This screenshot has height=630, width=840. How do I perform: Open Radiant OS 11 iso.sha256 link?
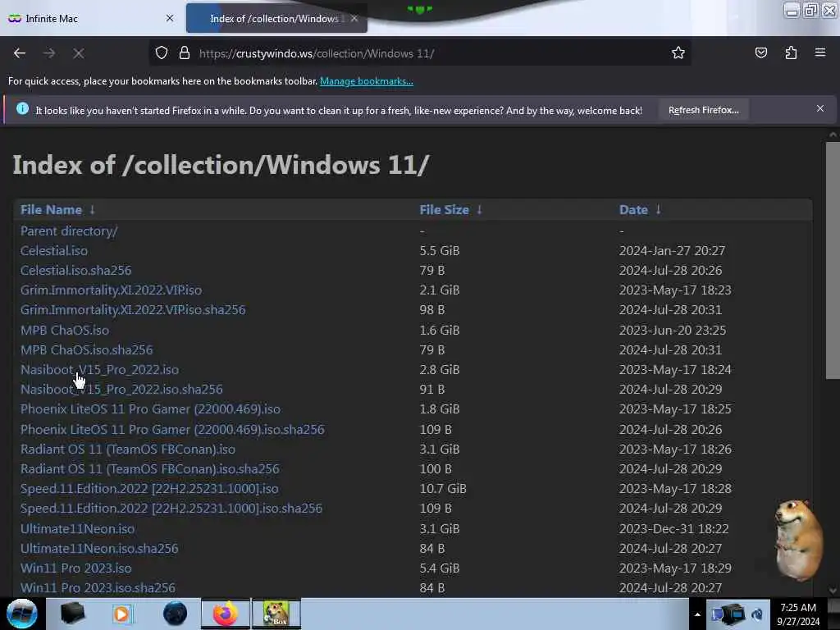pos(150,468)
